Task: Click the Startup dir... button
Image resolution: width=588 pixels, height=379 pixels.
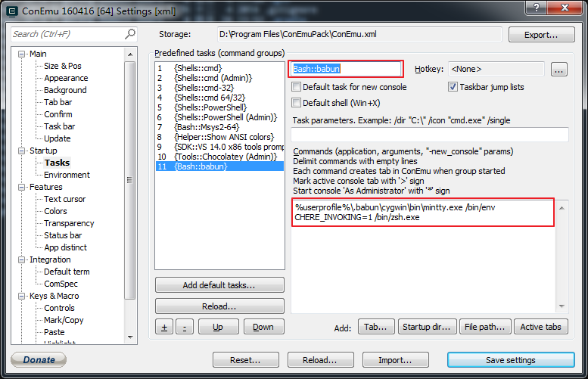Action: tap(427, 327)
